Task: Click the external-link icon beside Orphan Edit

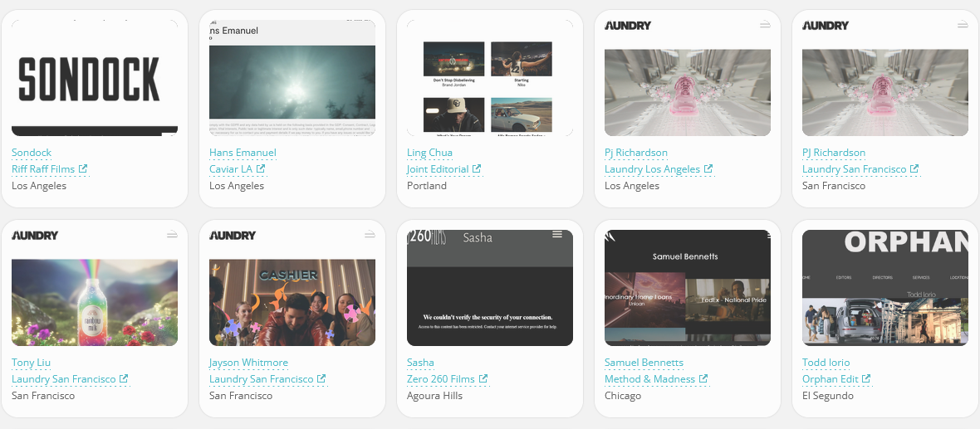Action: tap(866, 379)
